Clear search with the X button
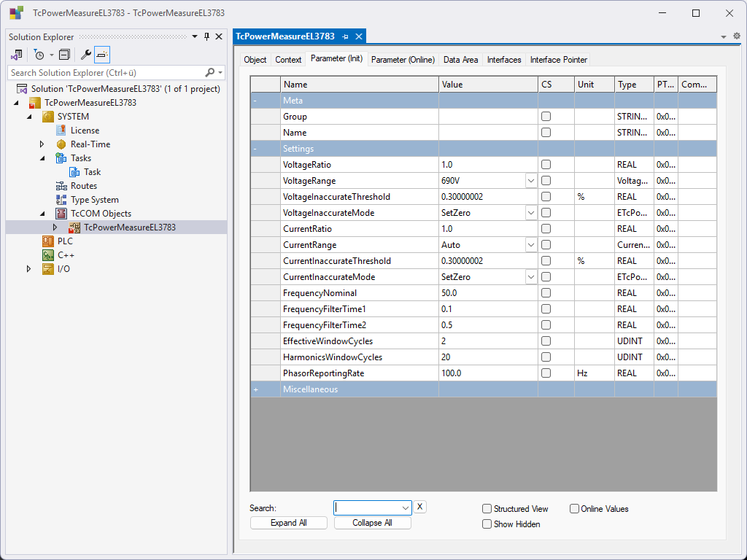 click(419, 507)
